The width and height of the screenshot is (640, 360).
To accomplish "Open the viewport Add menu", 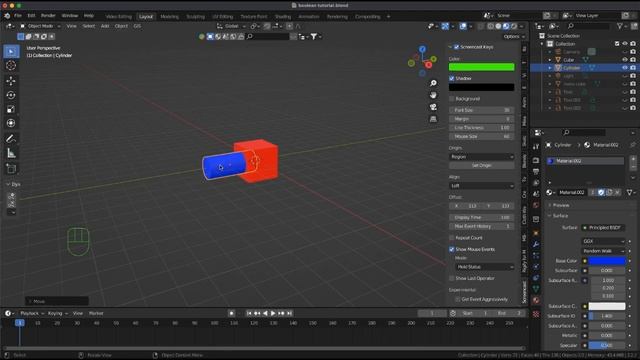I will 105,26.
